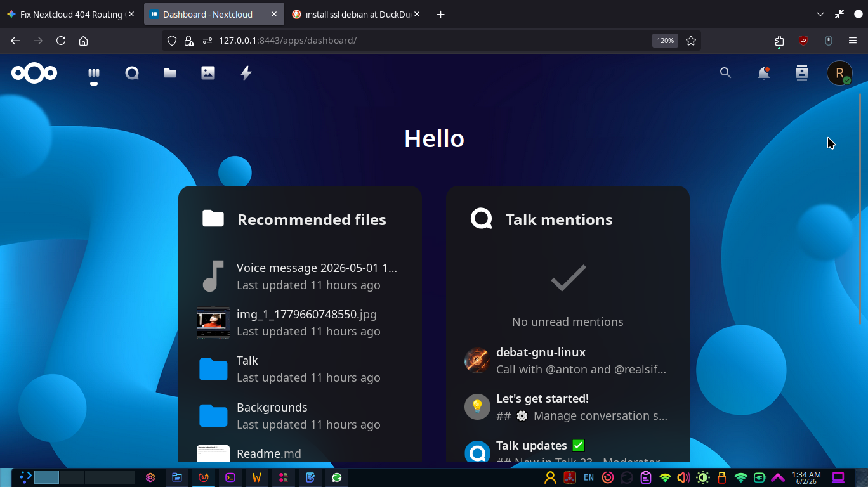Click the img_1 jpg thumbnail preview
868x487 pixels.
pyautogui.click(x=213, y=323)
